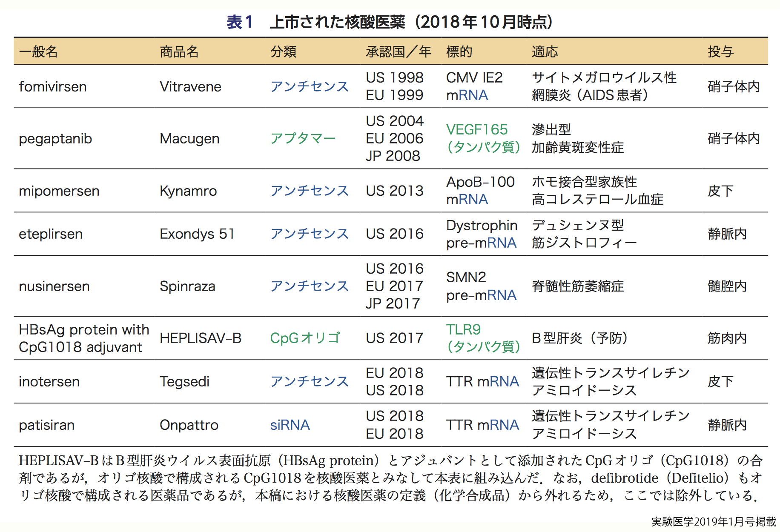
Task: Click TTR mRNA in the patisiran row
Action: coord(482,425)
